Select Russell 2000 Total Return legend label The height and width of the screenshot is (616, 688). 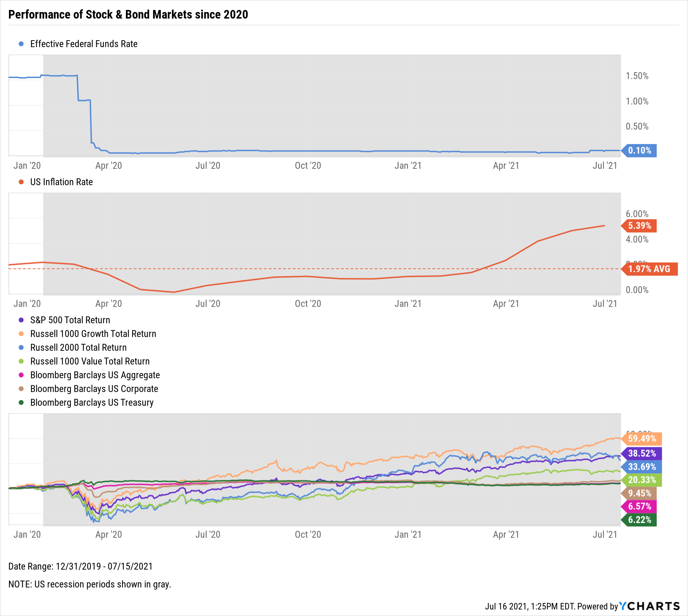[78, 348]
